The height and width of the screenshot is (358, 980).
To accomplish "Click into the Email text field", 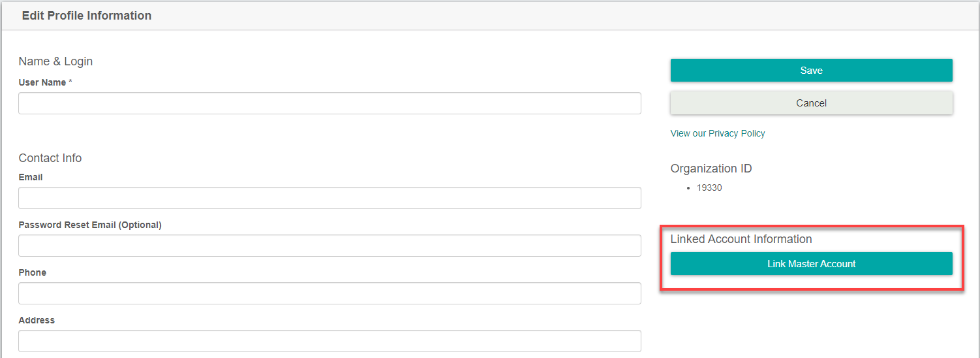I will [329, 198].
